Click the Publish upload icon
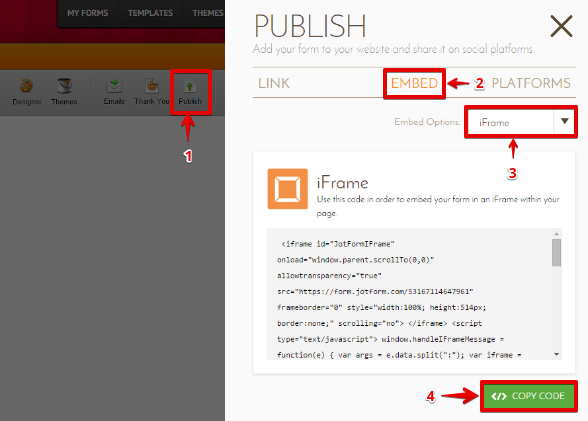Viewport: 588px width, 421px height. click(x=190, y=86)
